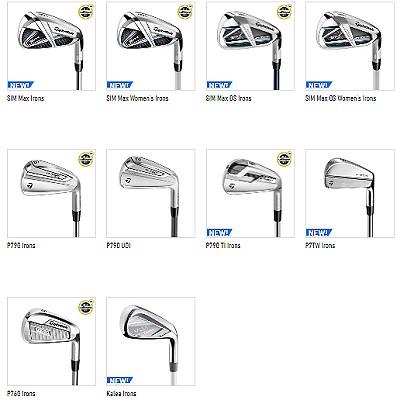Select the P790 UDI club image
Viewport: 400px width, 414px height.
coord(151,193)
